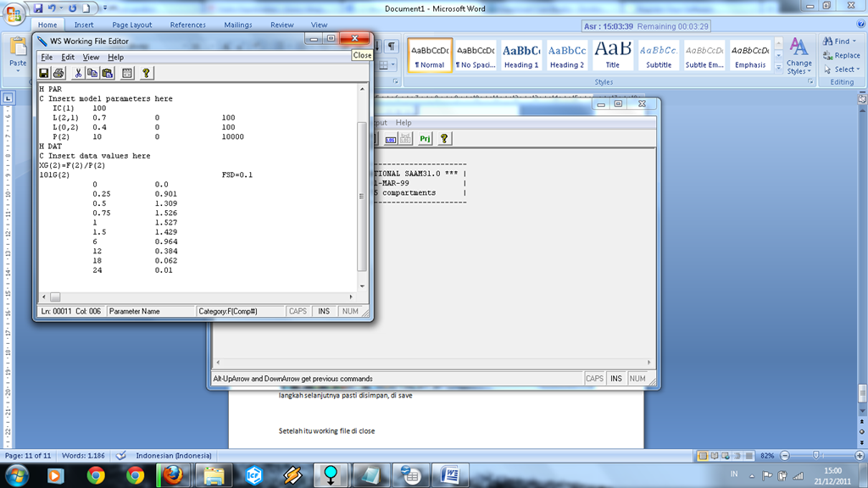Image resolution: width=868 pixels, height=488 pixels.
Task: Open the Select dropdown in Editing group
Action: click(x=842, y=69)
